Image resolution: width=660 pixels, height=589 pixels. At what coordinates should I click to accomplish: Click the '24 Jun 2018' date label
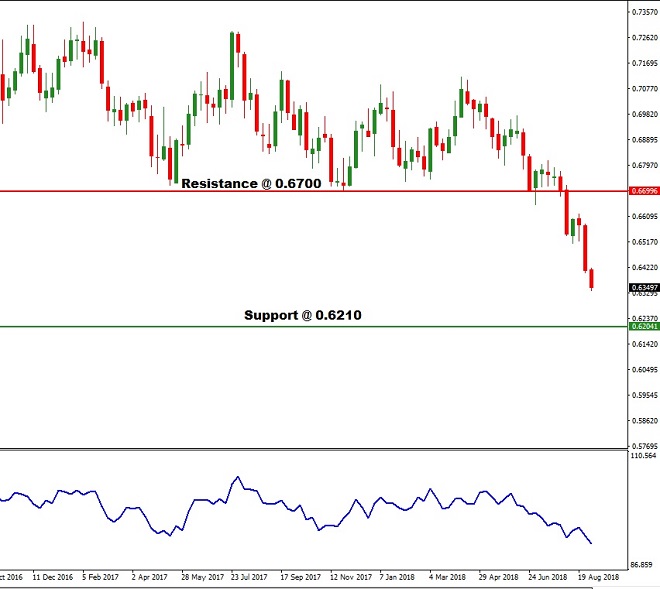pos(548,577)
